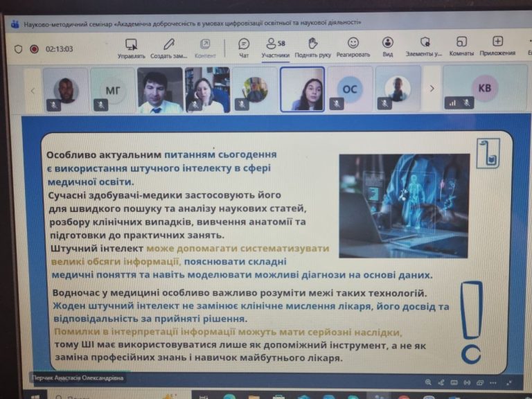Select the first participant's avatar tile
Screen dimensions: 532x399
click(x=66, y=90)
